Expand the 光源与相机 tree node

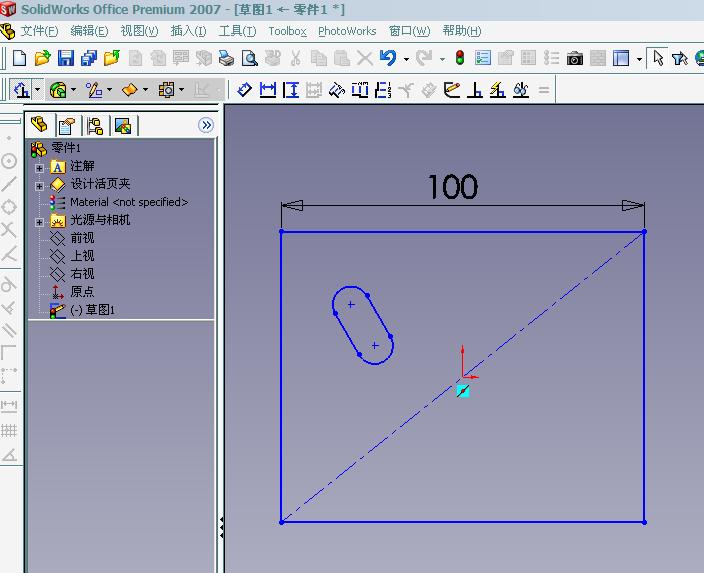tap(40, 222)
